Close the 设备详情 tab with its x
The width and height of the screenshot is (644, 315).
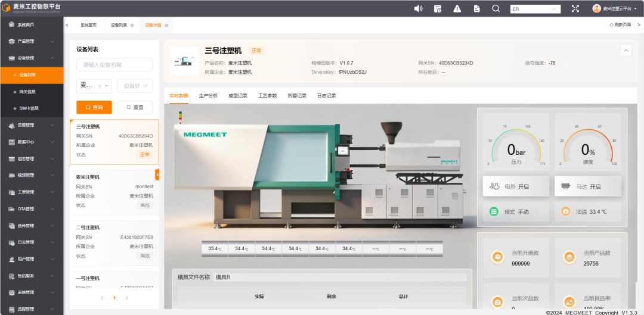pyautogui.click(x=166, y=25)
